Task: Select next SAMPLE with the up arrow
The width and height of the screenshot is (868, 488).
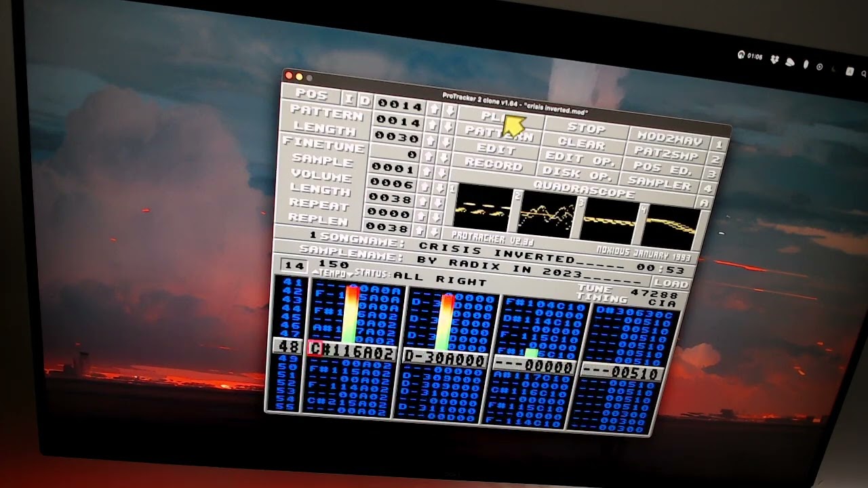Action: 427,171
